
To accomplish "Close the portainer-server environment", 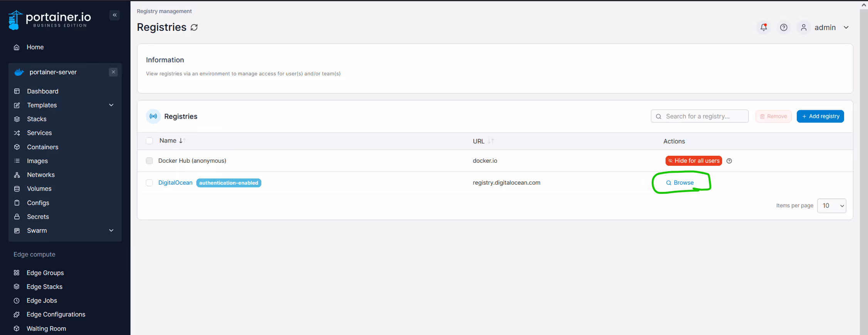I will [x=113, y=72].
